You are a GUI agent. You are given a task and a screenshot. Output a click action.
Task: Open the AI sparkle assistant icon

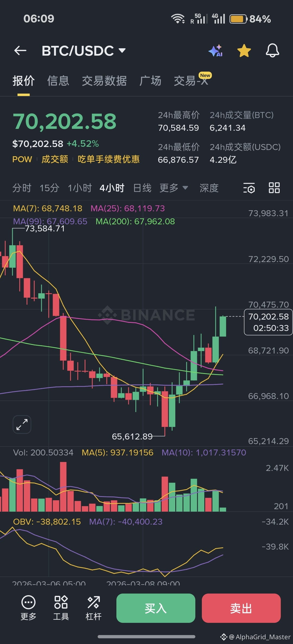click(216, 50)
